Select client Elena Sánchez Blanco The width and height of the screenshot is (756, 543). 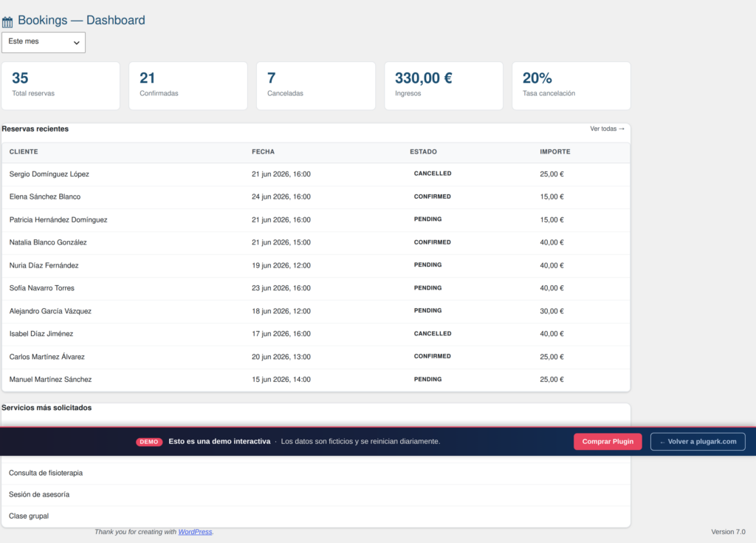coord(45,197)
